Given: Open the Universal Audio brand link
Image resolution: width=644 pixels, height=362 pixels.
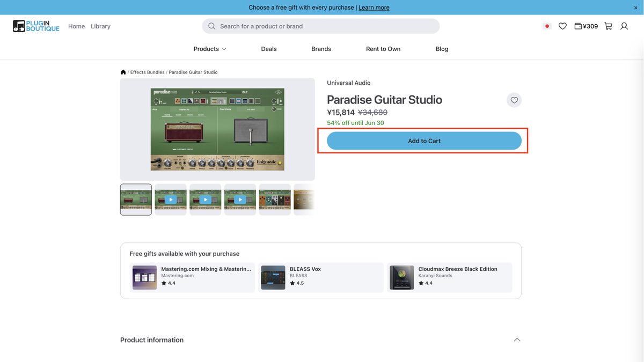Looking at the screenshot, I should click(x=348, y=83).
